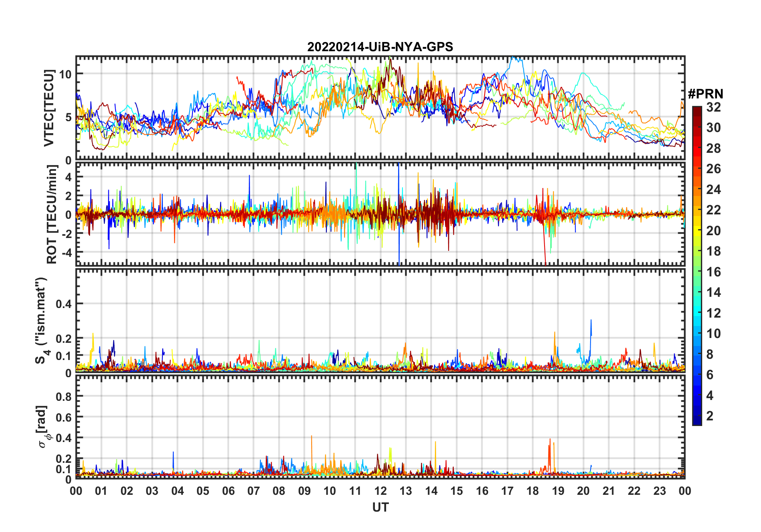Click colorbar tick label 32

[713, 107]
